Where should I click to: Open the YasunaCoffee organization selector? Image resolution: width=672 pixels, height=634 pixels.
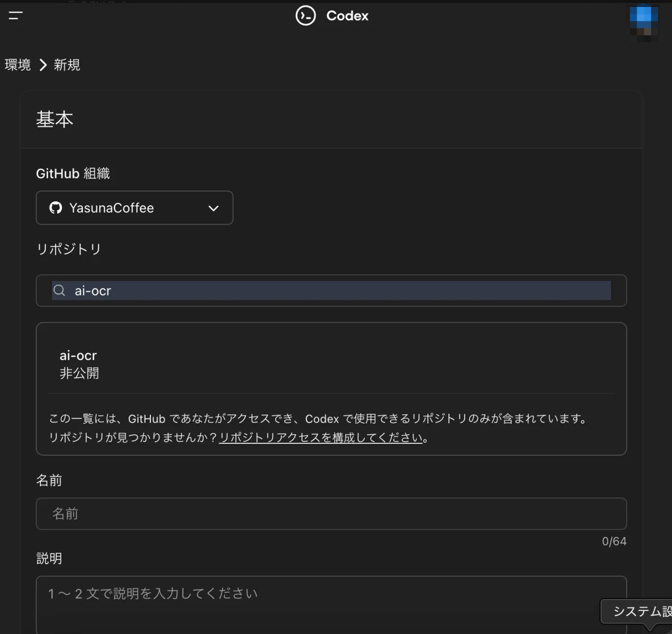click(x=134, y=208)
